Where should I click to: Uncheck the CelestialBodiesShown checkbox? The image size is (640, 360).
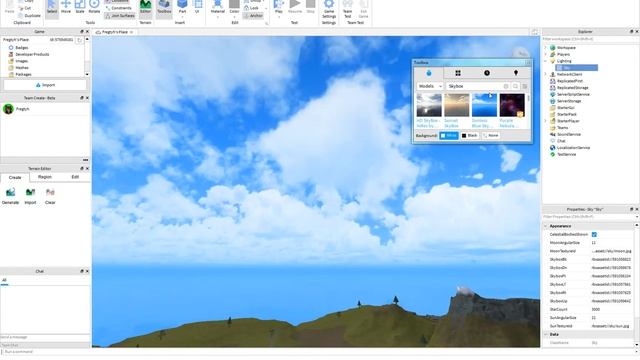coord(594,235)
